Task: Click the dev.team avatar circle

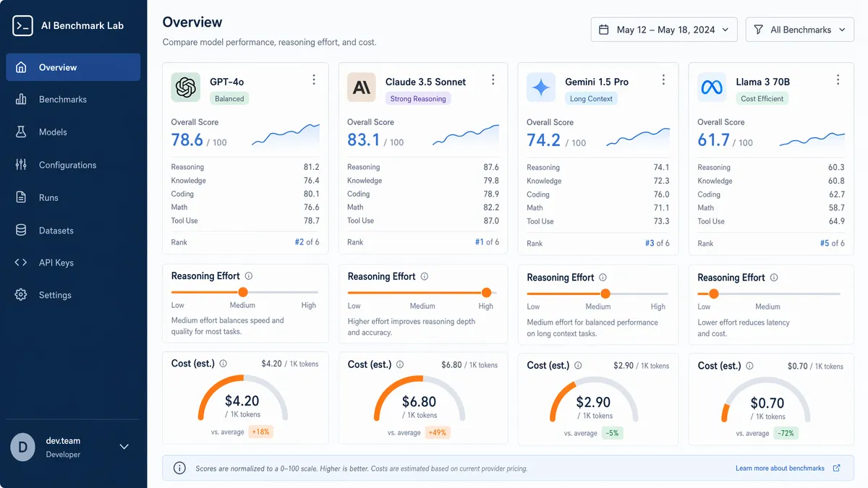Action: click(x=23, y=448)
